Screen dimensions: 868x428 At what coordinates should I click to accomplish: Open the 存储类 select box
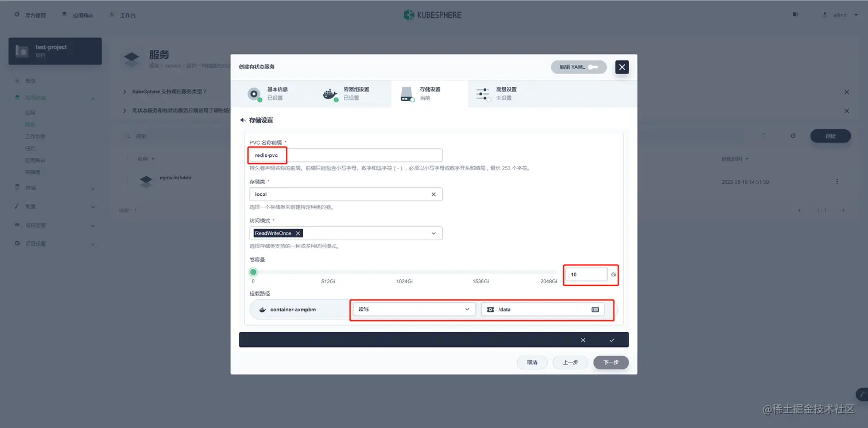click(x=346, y=194)
